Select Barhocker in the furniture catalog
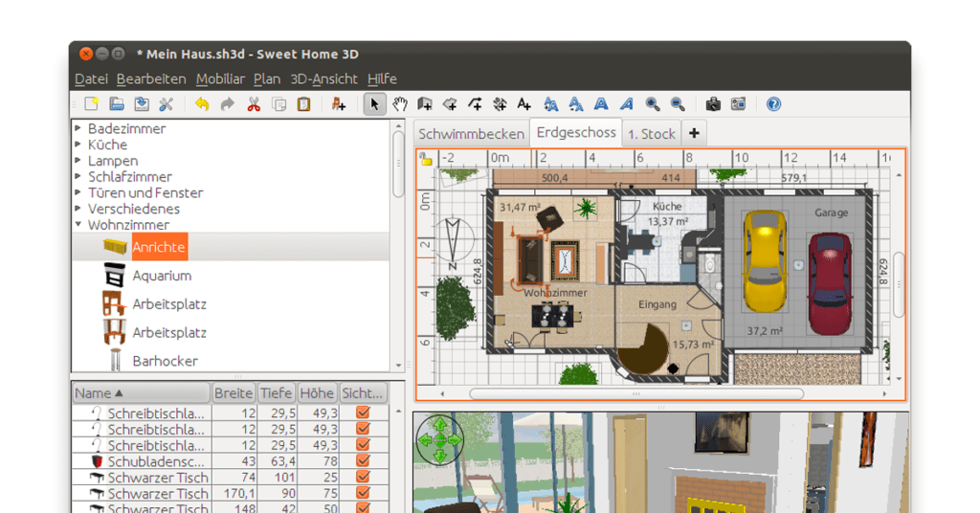Screen dimensions: 980x513 pyautogui.click(x=165, y=361)
